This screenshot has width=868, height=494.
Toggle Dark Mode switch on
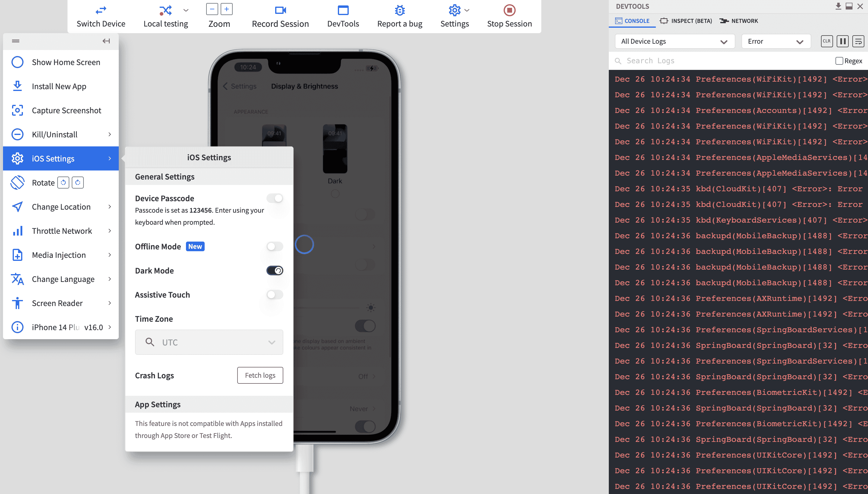(x=275, y=270)
